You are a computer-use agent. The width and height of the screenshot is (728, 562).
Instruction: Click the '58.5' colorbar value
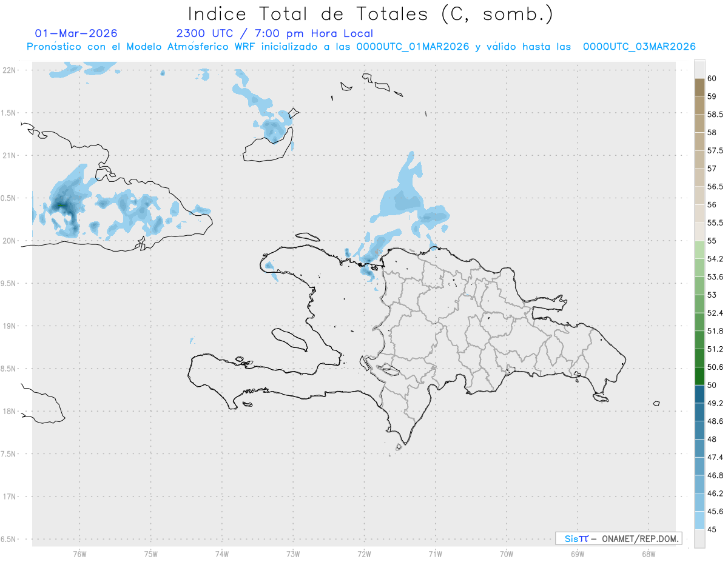click(715, 115)
